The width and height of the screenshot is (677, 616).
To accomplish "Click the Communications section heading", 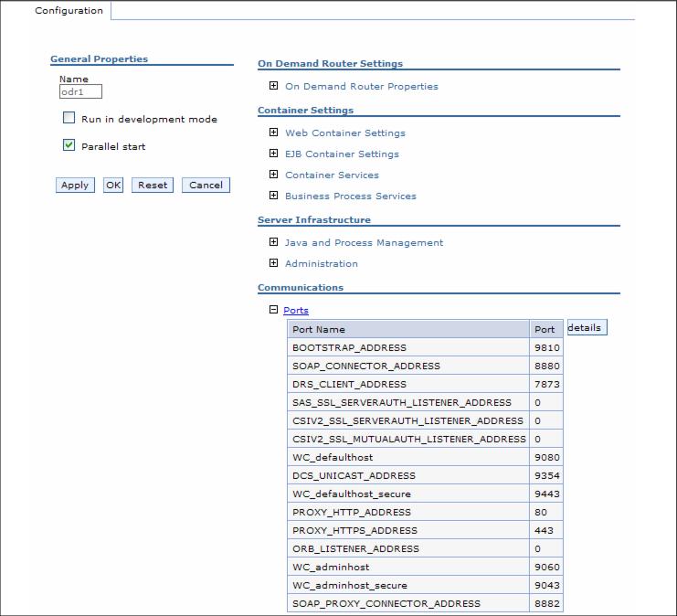I will (301, 287).
